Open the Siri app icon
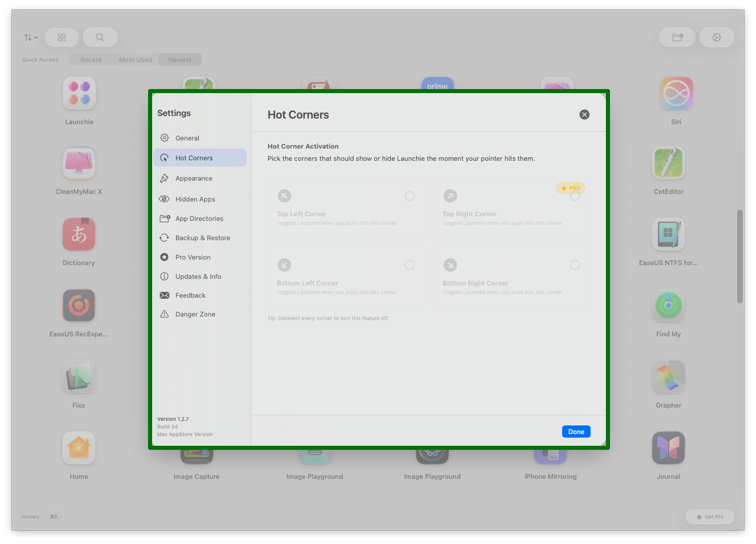Viewport: 756px width, 544px height. [676, 94]
